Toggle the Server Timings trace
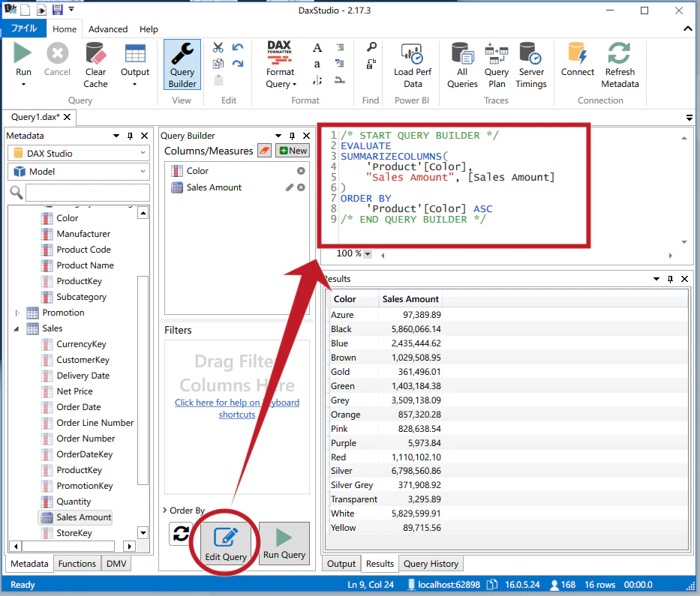 click(530, 64)
